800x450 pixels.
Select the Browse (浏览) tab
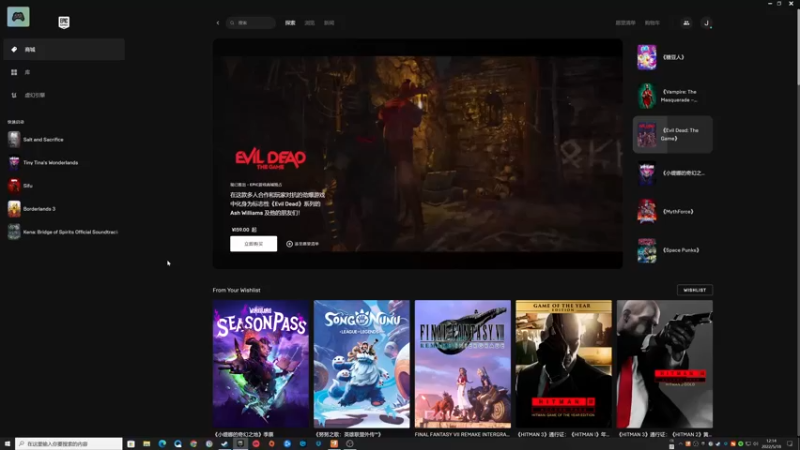(x=309, y=23)
